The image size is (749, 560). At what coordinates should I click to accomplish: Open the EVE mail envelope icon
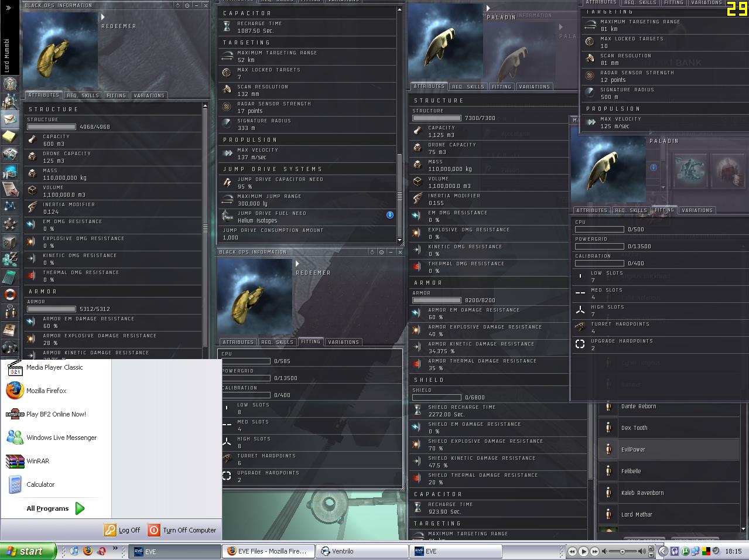click(9, 119)
